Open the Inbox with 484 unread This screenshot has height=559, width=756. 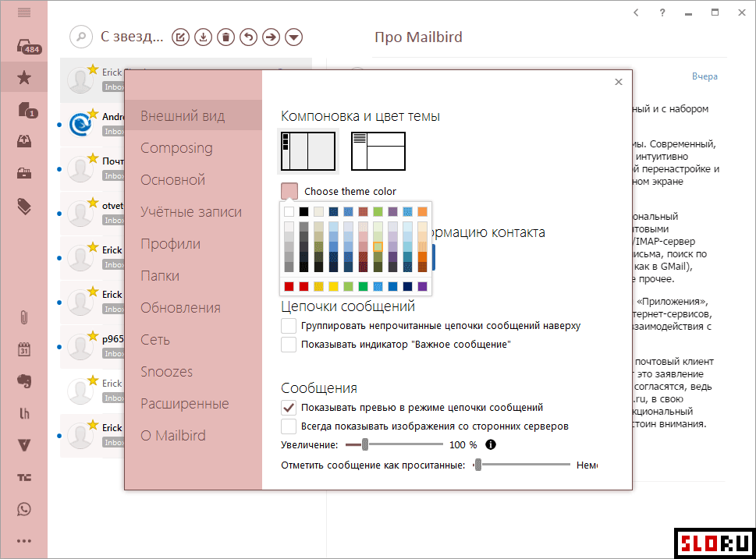[x=28, y=47]
